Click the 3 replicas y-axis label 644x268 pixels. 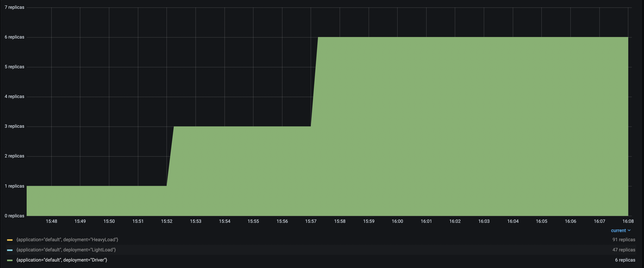click(x=14, y=126)
